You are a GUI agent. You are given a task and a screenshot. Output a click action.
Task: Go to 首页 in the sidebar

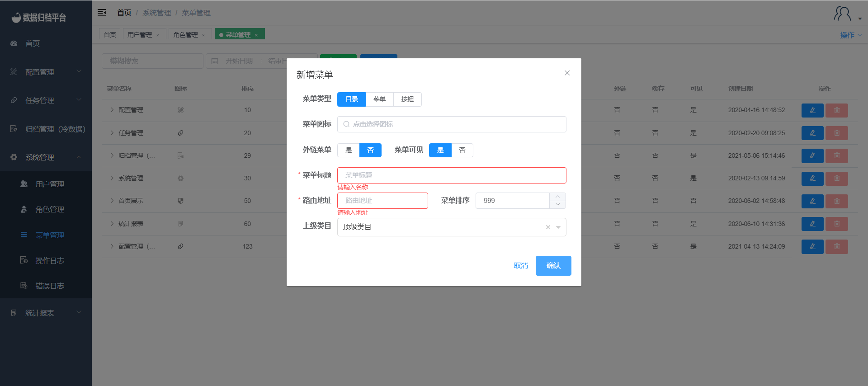tap(46, 43)
